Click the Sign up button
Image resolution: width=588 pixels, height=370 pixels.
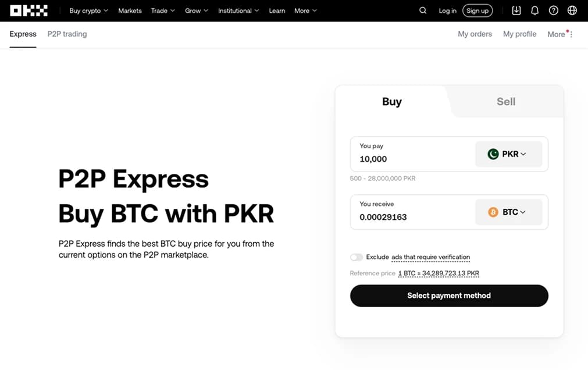477,10
